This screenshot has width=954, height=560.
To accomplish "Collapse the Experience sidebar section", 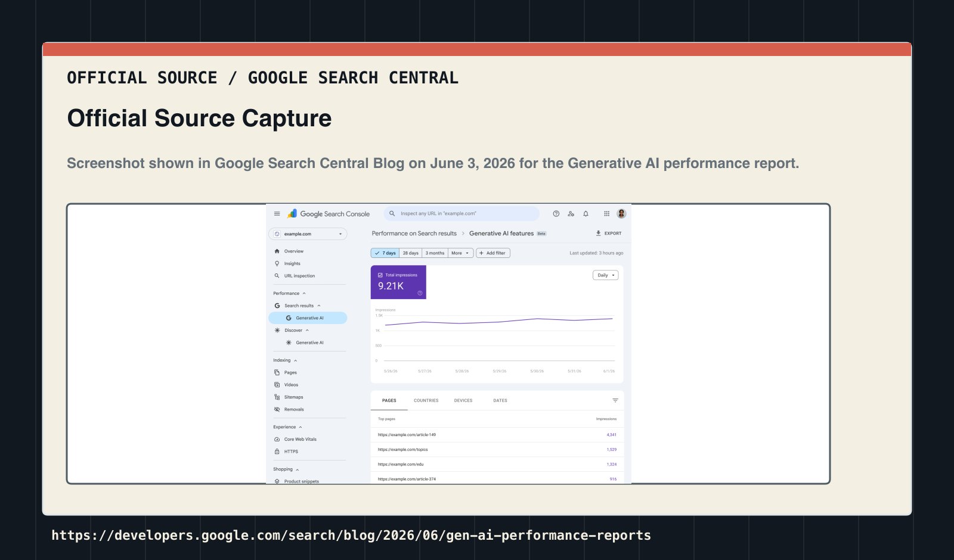I will click(x=301, y=427).
